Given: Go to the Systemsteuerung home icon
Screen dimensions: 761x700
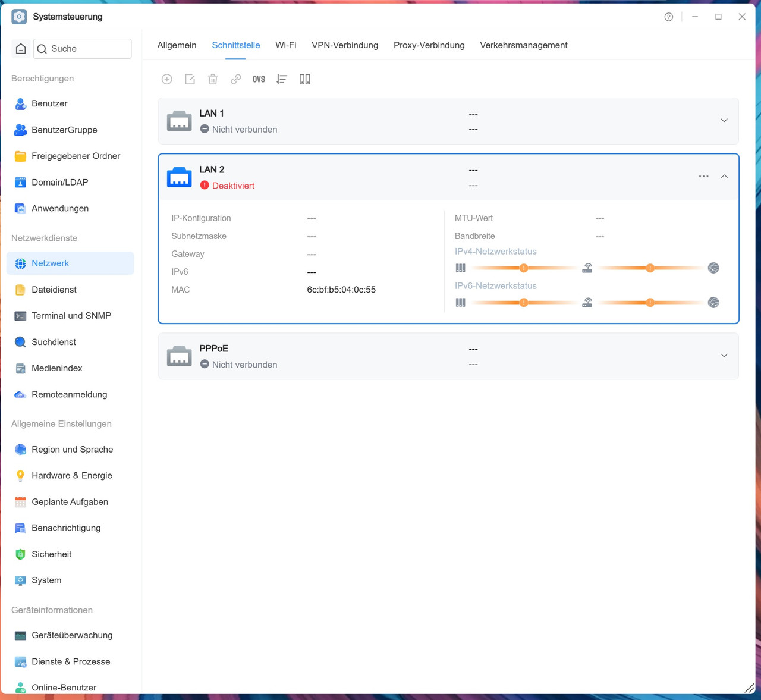Looking at the screenshot, I should click(x=21, y=49).
